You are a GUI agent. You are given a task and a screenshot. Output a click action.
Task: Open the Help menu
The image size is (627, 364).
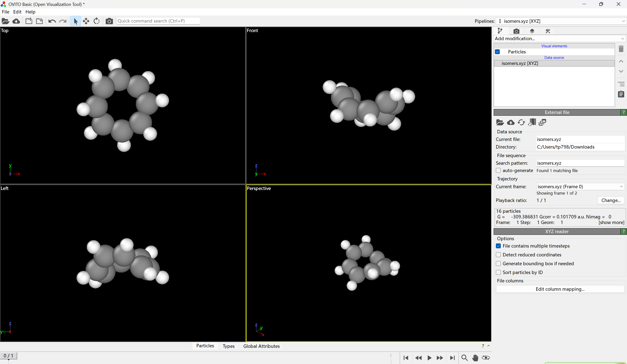[30, 12]
